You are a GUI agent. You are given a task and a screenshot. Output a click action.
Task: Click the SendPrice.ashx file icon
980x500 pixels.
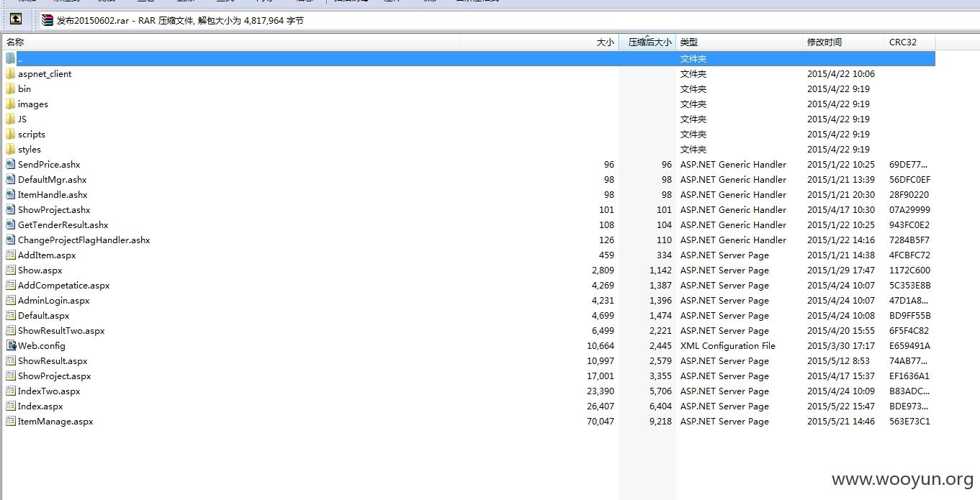tap(10, 164)
